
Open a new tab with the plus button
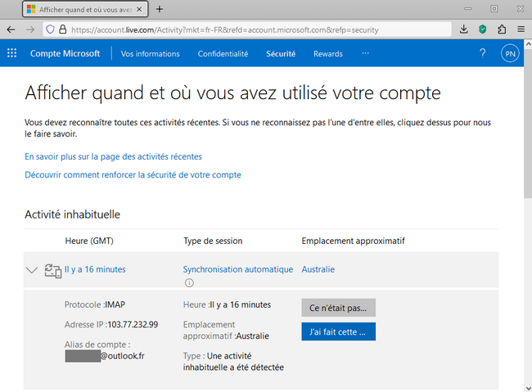160,9
